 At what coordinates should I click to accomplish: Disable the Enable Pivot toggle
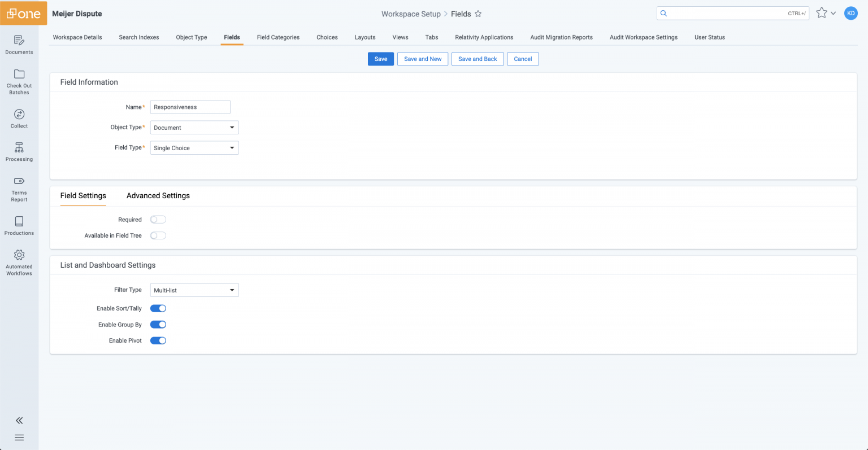158,340
